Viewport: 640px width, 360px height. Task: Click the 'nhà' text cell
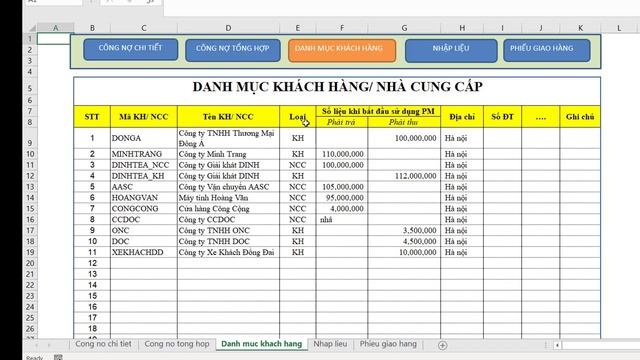[x=342, y=219]
